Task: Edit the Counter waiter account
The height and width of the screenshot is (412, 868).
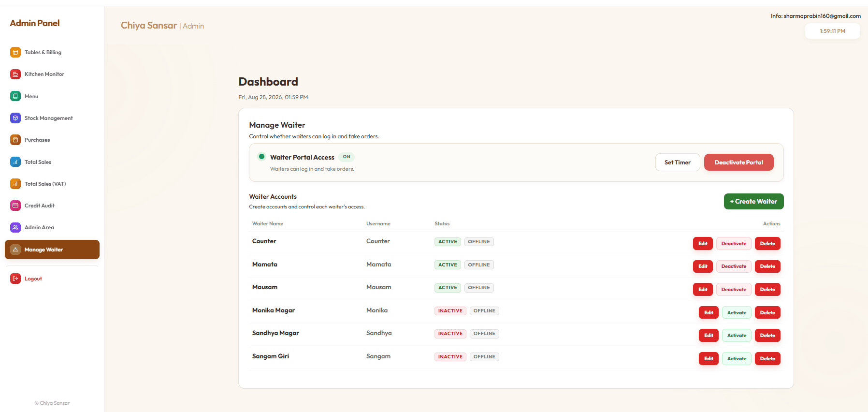Action: point(703,244)
